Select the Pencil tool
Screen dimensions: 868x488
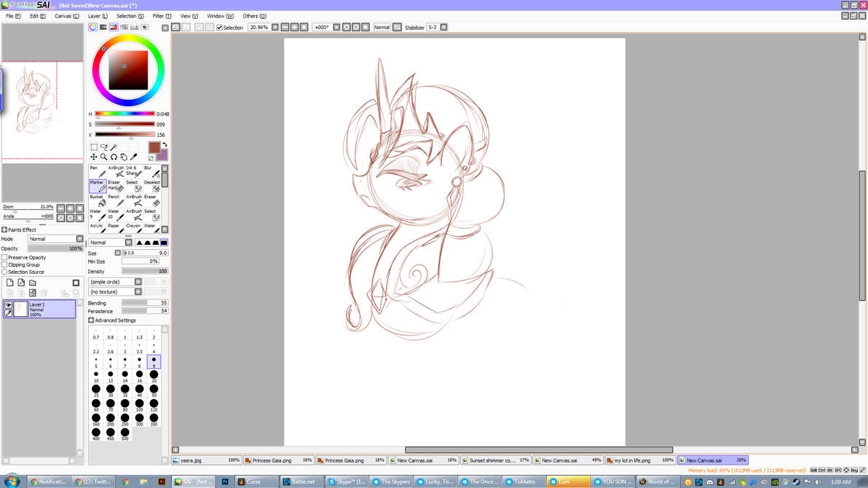pos(116,200)
